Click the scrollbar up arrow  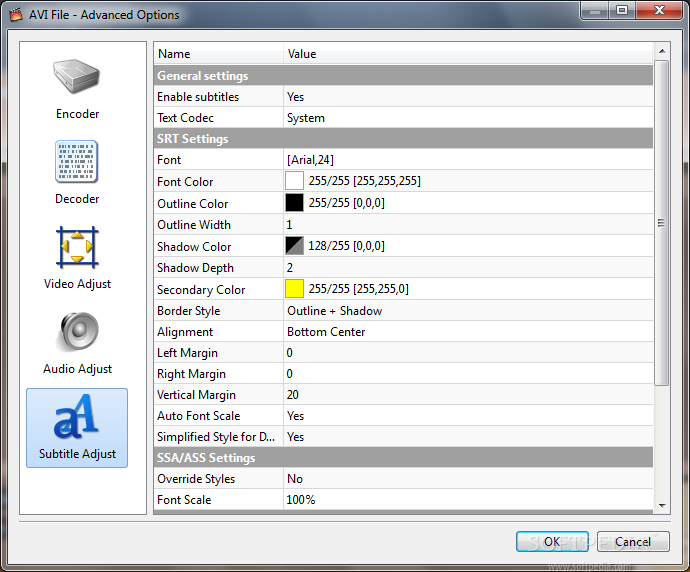coord(662,51)
